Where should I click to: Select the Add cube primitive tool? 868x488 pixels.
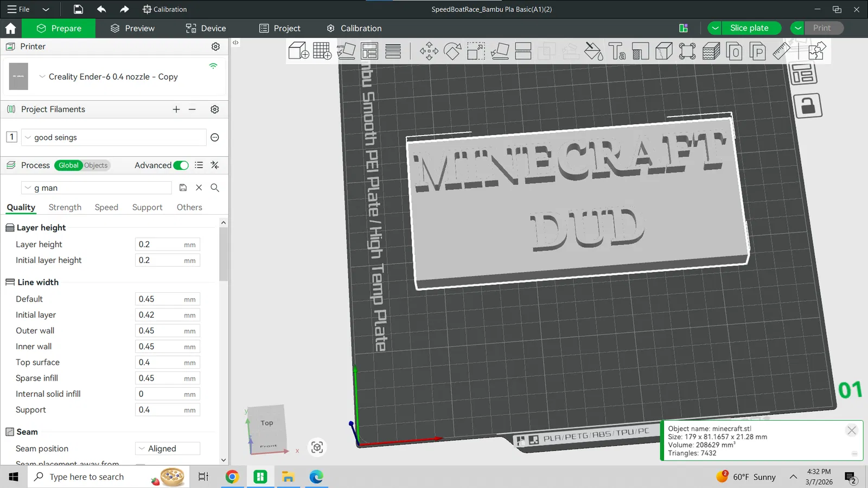pos(298,51)
